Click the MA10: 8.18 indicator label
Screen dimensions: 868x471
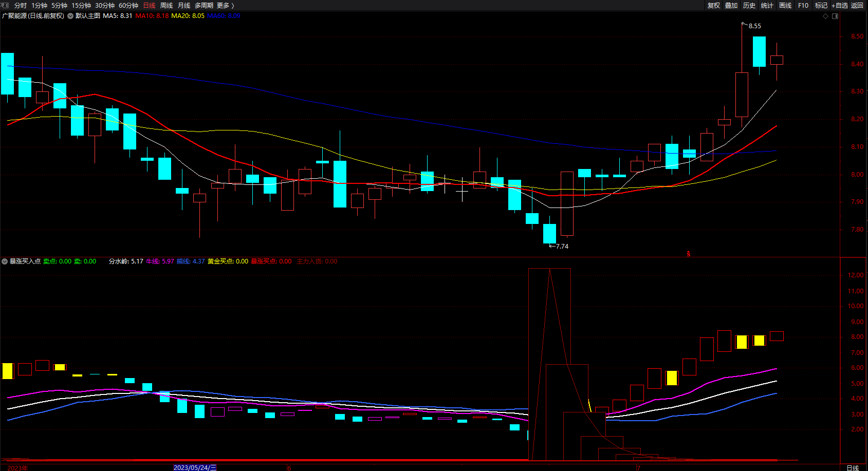click(152, 16)
